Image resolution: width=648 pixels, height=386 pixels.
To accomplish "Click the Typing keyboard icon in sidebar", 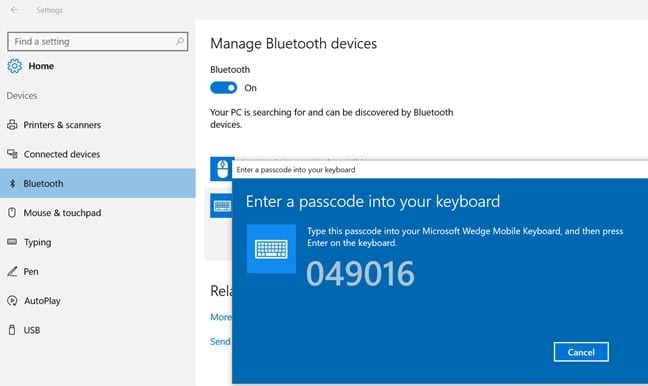I will click(x=12, y=242).
